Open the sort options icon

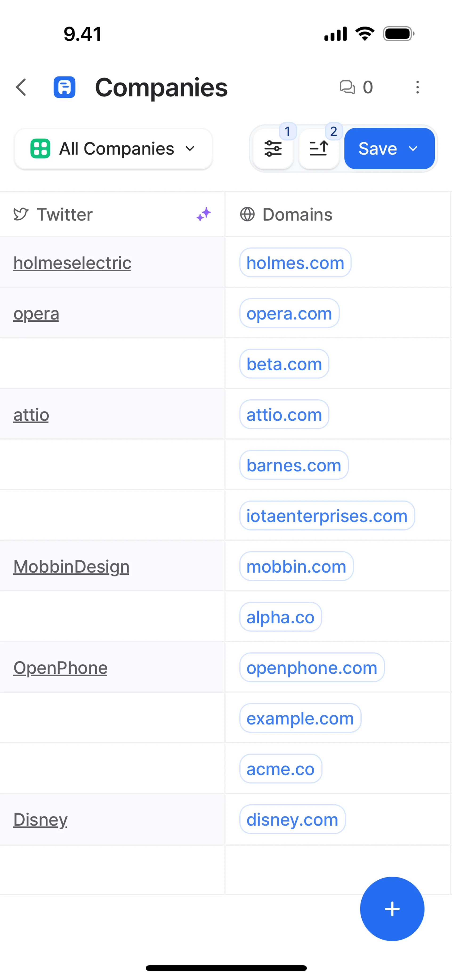319,149
